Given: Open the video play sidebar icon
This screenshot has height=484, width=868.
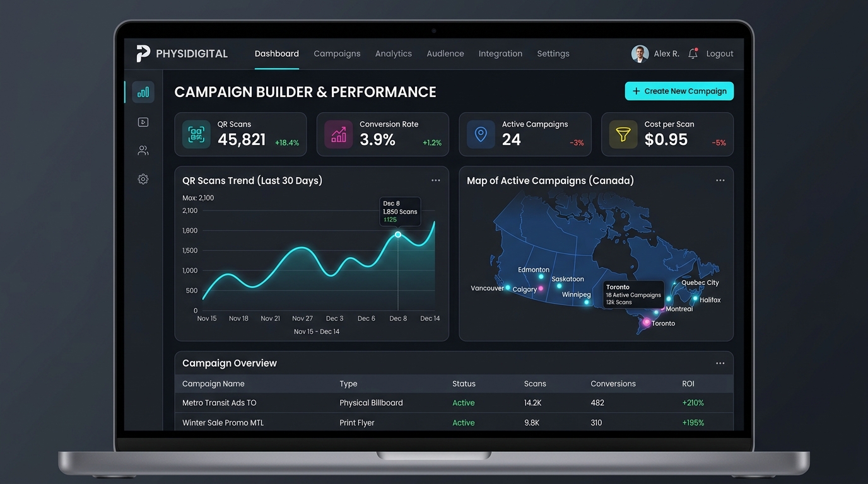Looking at the screenshot, I should point(143,122).
